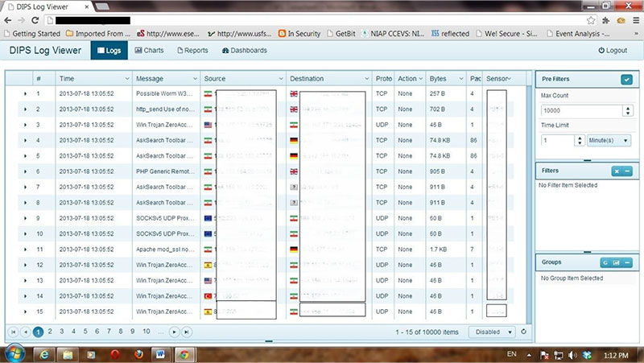The height and width of the screenshot is (363, 644).
Task: Clear filters with the Filters X button
Action: pyautogui.click(x=617, y=171)
